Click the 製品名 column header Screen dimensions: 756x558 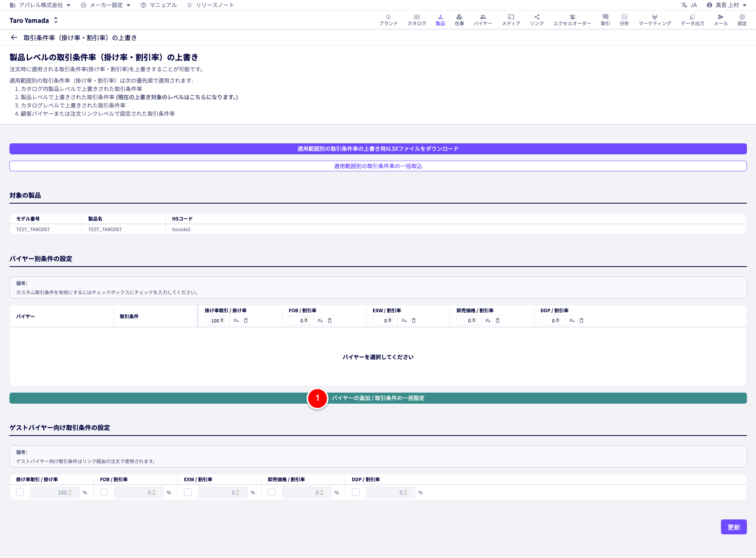click(124, 219)
